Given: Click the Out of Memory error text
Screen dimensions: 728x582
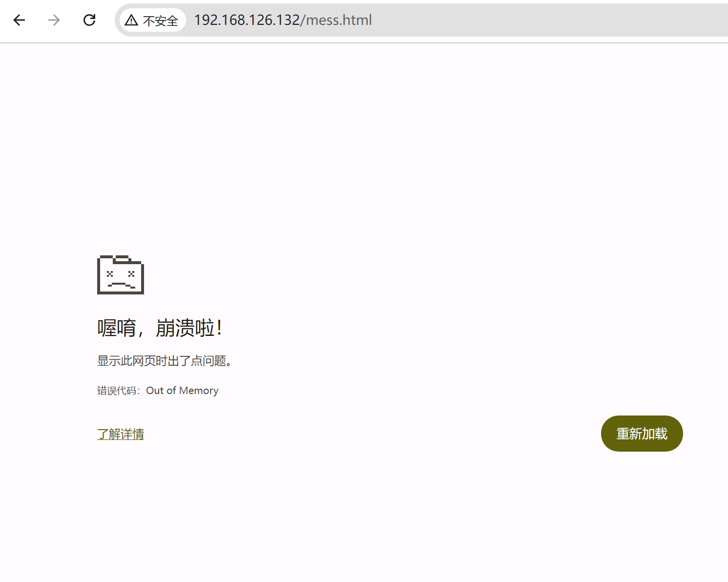Looking at the screenshot, I should pyautogui.click(x=182, y=391).
